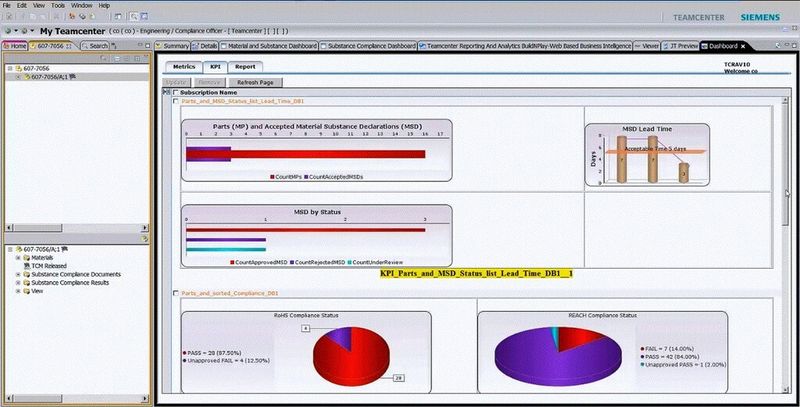Screen dimensions: 800x407
Task: Expand the View folder
Action: [x=18, y=291]
